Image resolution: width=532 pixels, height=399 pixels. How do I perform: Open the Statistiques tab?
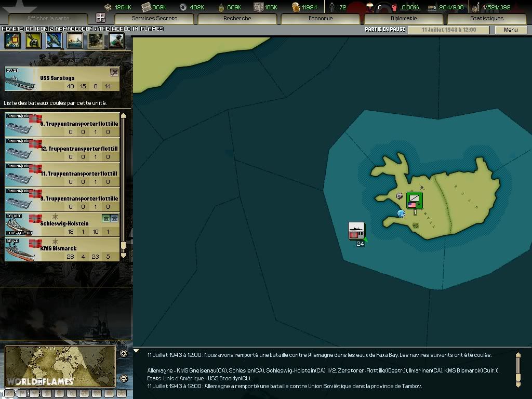coord(487,18)
